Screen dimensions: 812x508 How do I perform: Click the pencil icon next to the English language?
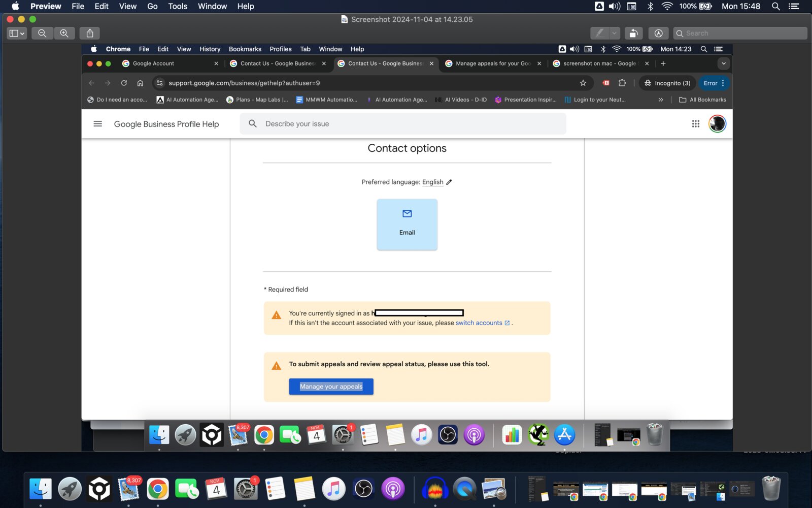pyautogui.click(x=449, y=182)
